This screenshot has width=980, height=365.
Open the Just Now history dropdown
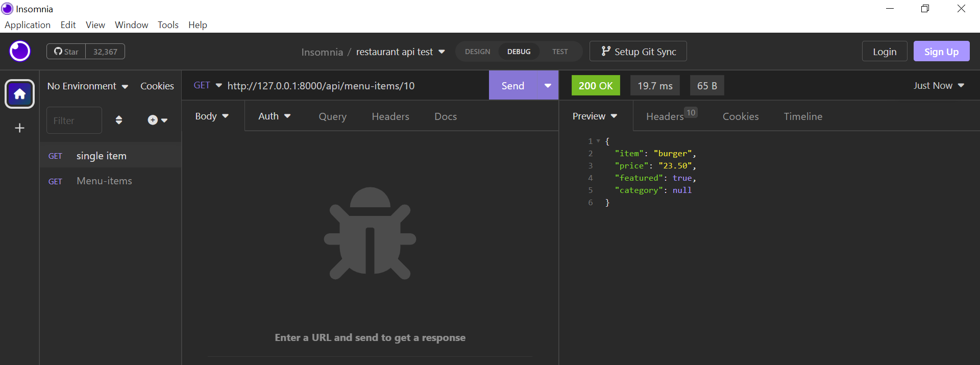point(939,85)
